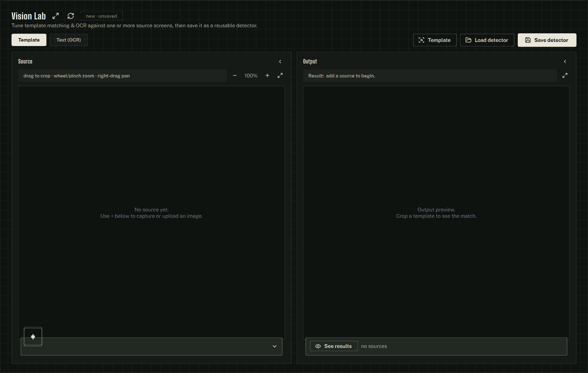
Task: Collapse the Source panel chevron
Action: tap(280, 62)
